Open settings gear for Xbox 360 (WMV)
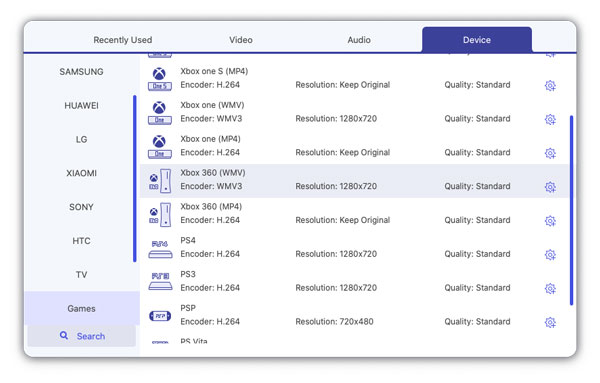The height and width of the screenshot is (383, 600). [x=550, y=187]
